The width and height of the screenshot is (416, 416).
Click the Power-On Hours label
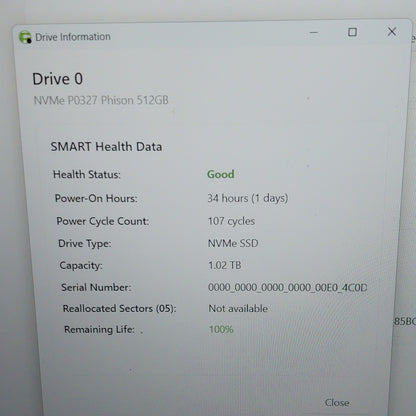96,198
